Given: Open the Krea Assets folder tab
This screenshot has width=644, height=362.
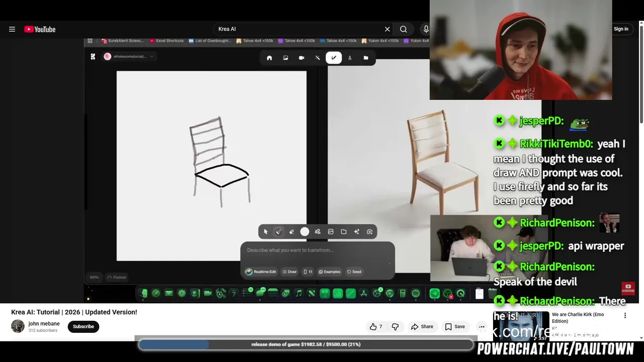Looking at the screenshot, I should [366, 58].
